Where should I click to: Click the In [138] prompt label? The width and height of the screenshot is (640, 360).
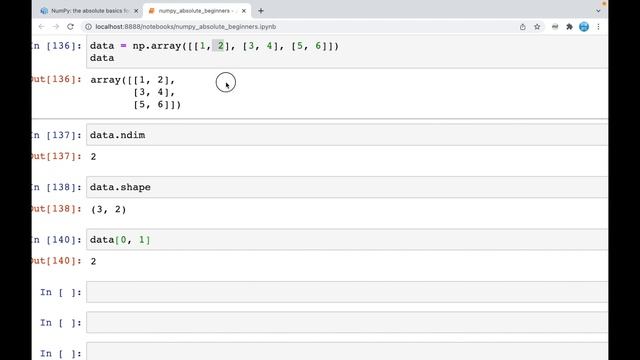point(56,187)
